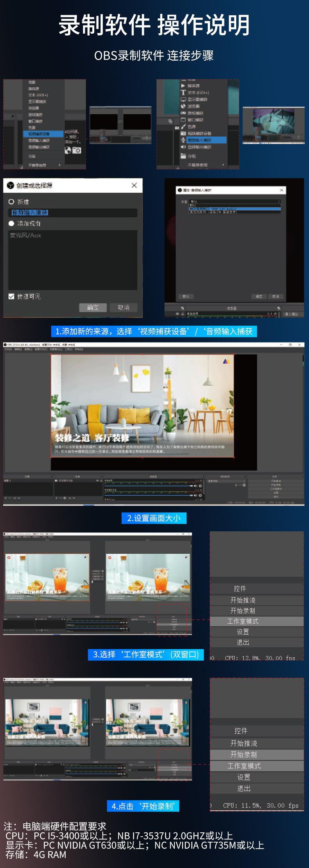Click the highlighted 开始录制 button
309x868 pixels.
coord(243,754)
